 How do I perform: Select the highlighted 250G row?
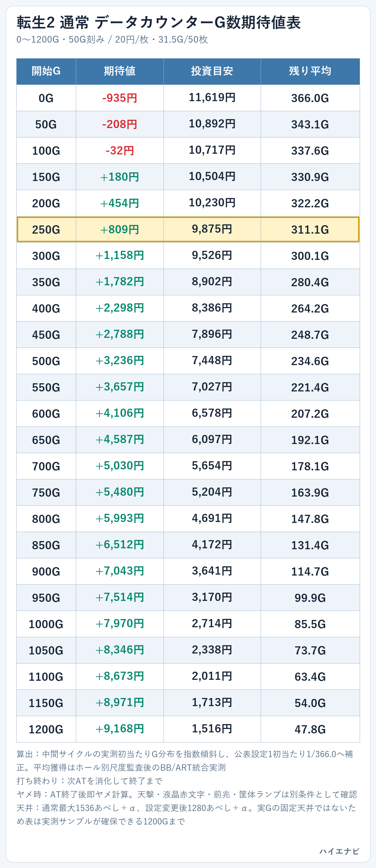[x=188, y=230]
